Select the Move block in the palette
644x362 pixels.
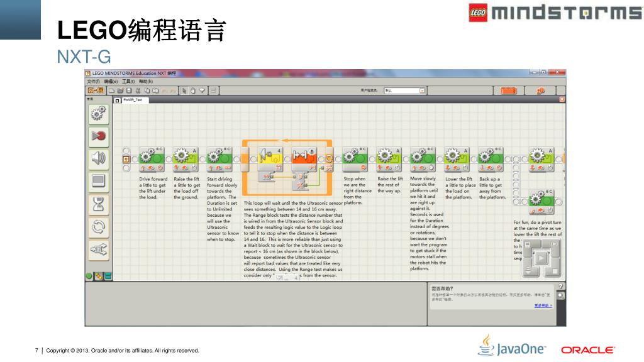pyautogui.click(x=99, y=114)
